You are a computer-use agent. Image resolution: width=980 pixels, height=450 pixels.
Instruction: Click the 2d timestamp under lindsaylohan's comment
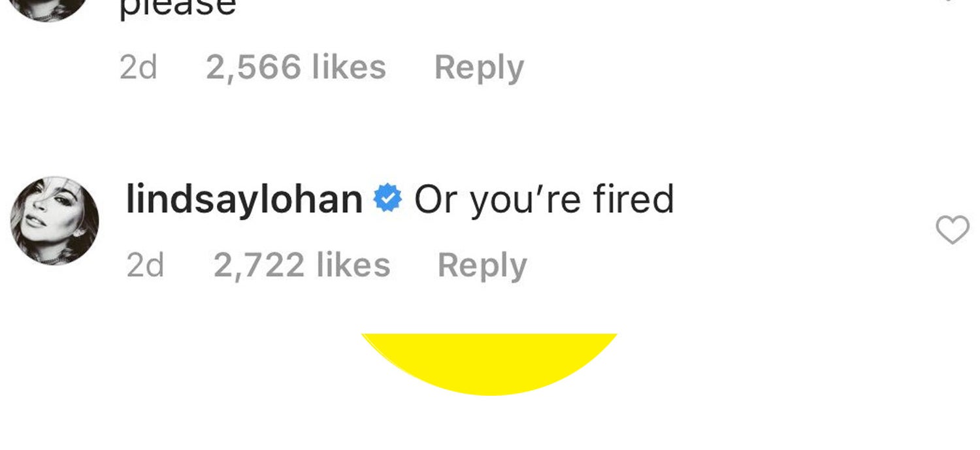coord(144,266)
